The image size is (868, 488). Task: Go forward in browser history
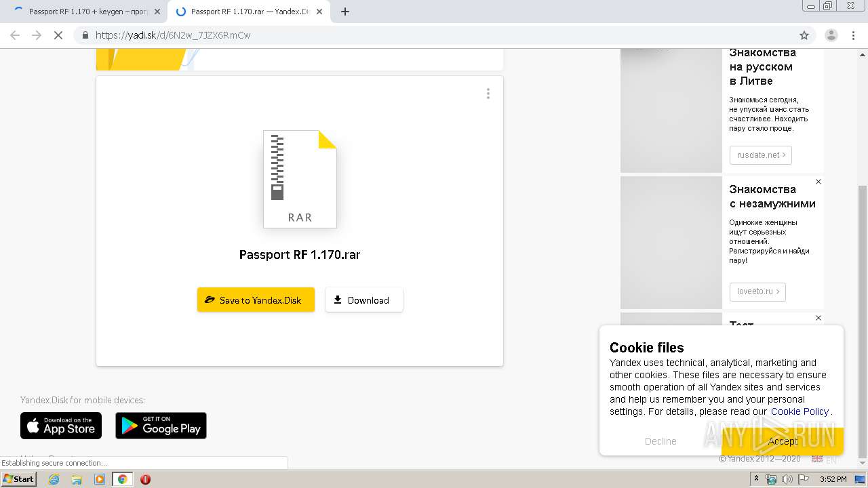(x=37, y=35)
